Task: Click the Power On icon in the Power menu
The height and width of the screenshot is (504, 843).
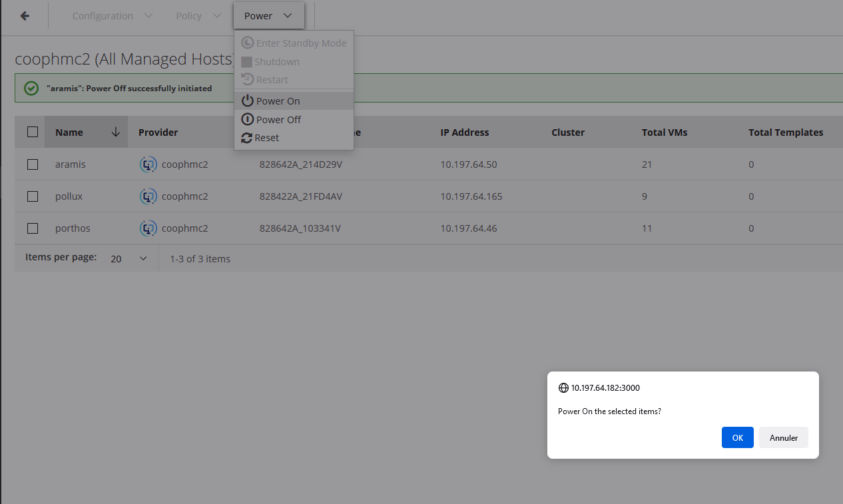Action: coord(247,101)
